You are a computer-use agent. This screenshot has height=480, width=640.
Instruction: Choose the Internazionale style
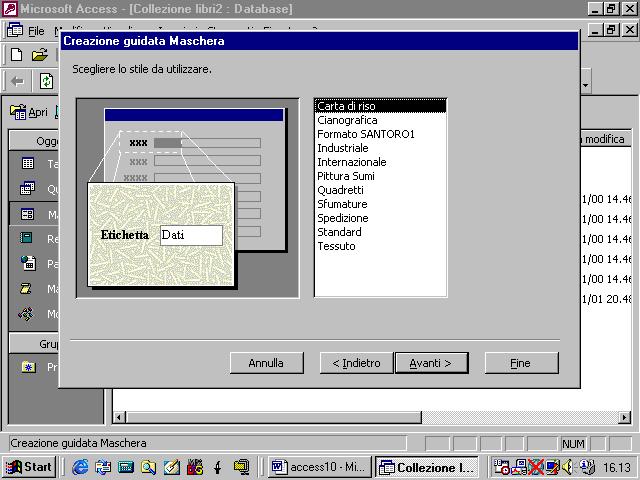pyautogui.click(x=380, y=162)
